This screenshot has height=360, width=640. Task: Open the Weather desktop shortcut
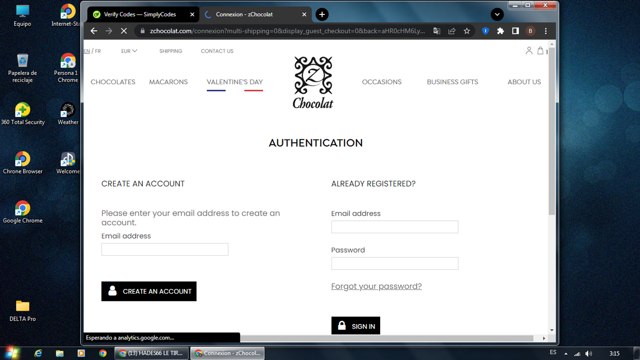(68, 114)
